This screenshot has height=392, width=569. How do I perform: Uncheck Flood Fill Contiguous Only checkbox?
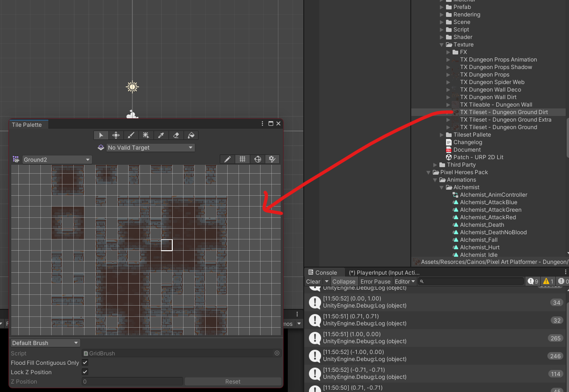[x=85, y=362]
